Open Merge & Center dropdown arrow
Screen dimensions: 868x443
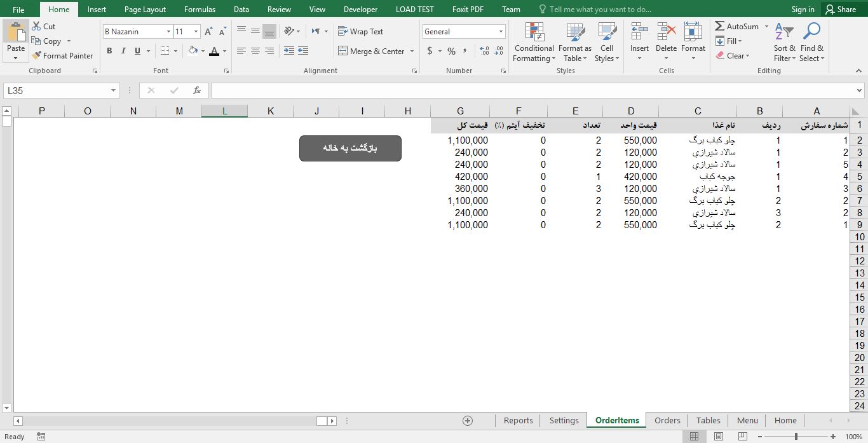tap(412, 51)
